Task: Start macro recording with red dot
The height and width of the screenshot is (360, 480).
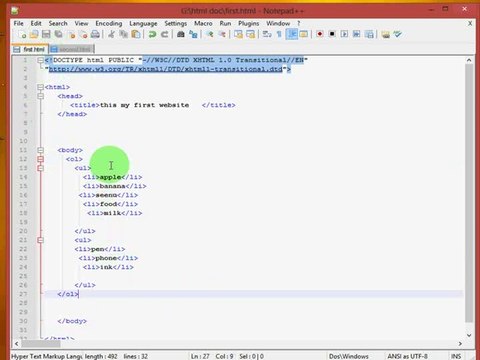Action: point(320,34)
